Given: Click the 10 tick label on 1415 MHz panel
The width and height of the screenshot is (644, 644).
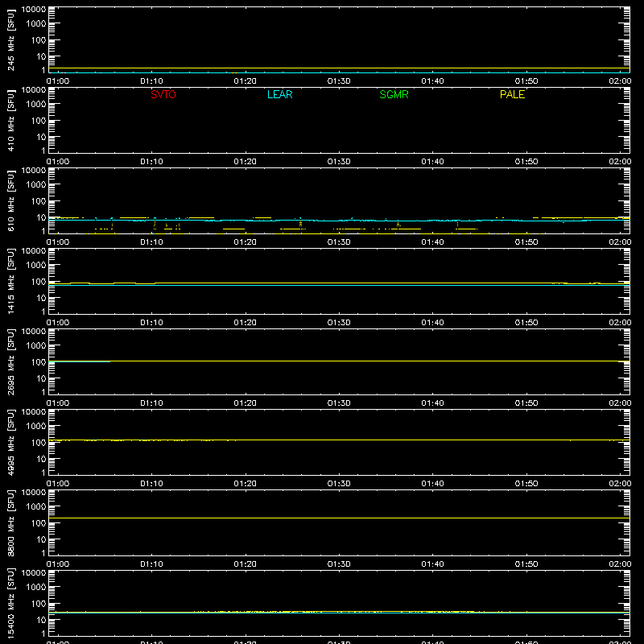Looking at the screenshot, I should pos(41,298).
